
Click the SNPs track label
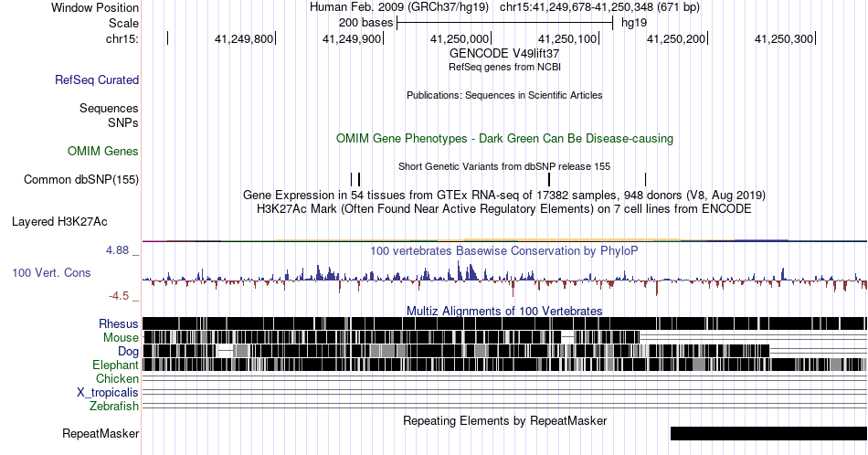click(x=123, y=122)
